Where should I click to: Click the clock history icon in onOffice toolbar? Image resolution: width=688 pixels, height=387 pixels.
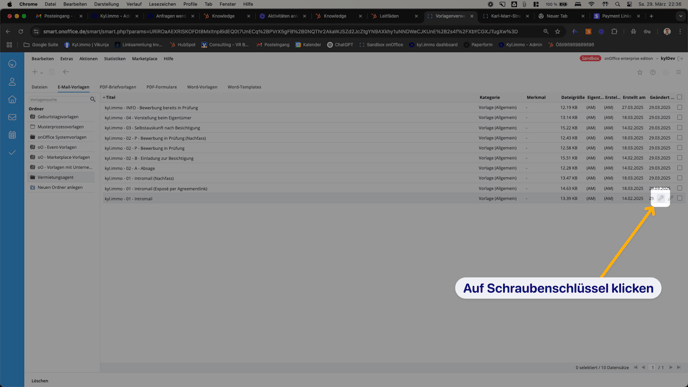click(653, 72)
